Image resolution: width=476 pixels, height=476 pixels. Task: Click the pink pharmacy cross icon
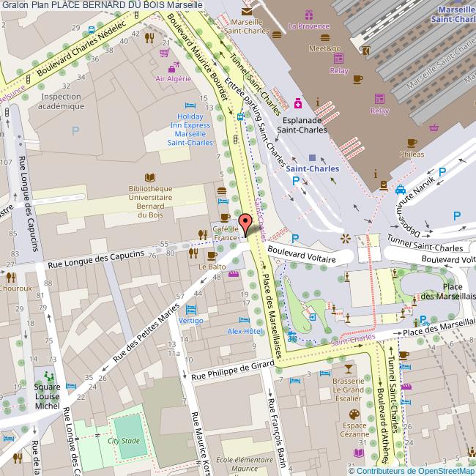tap(298, 102)
